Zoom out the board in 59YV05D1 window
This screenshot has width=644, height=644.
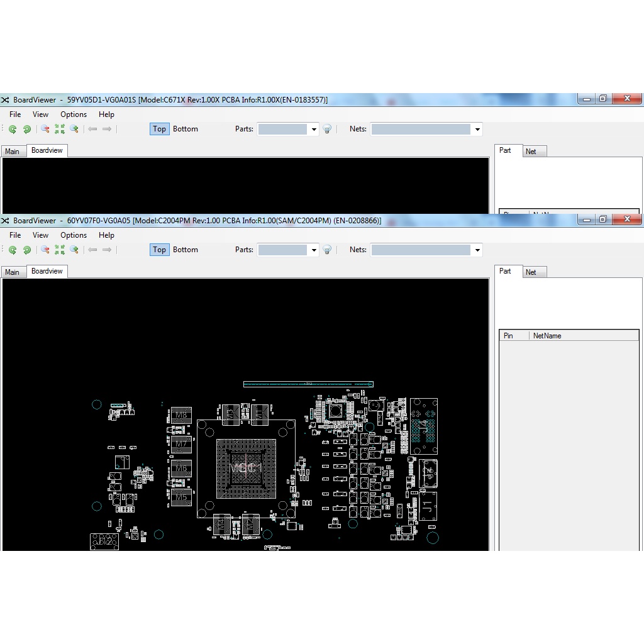pyautogui.click(x=45, y=130)
